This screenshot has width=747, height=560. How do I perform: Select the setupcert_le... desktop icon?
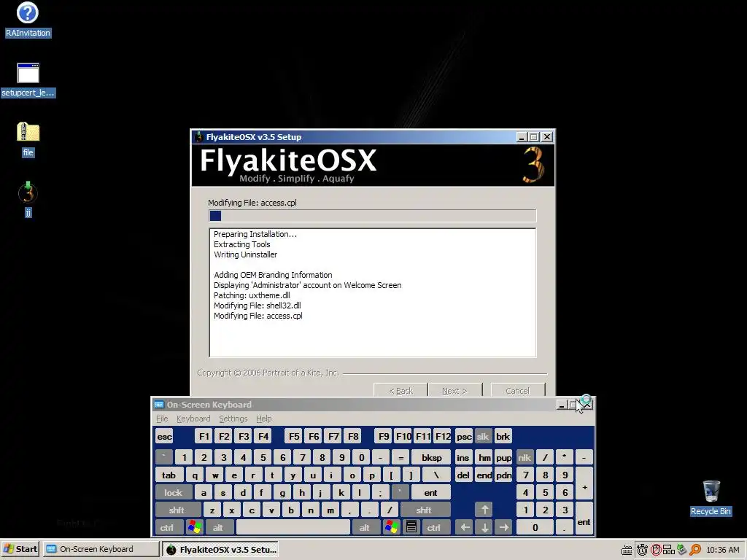tap(28, 79)
